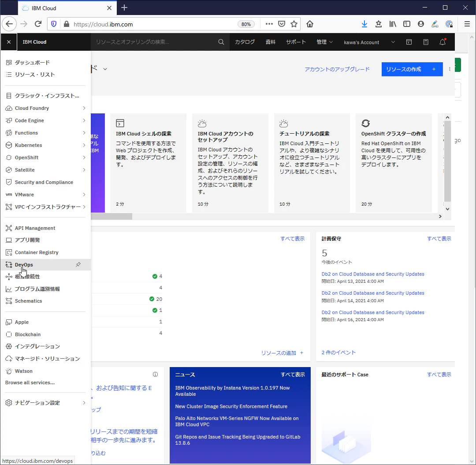The width and height of the screenshot is (476, 465).
Task: Open dashboard overflow three-dot menu
Action: (450, 69)
